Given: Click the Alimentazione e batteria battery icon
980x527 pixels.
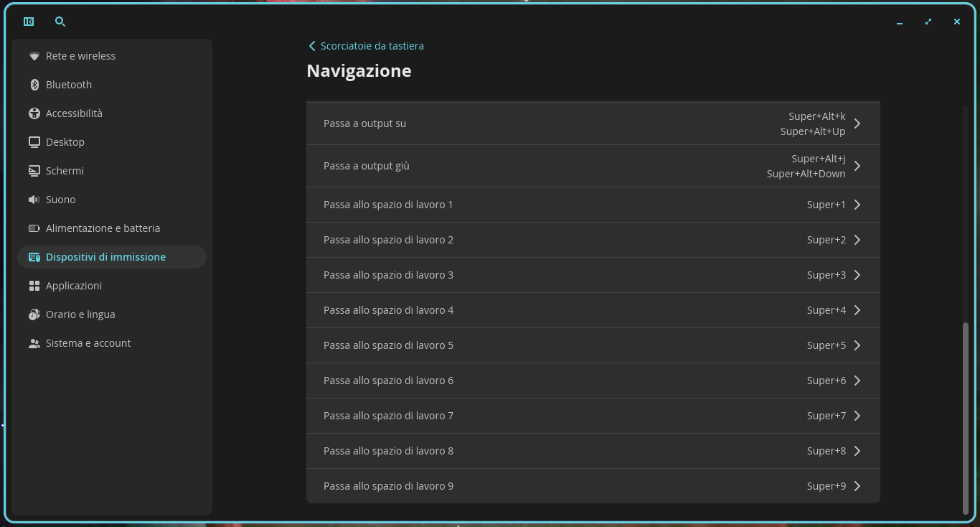Looking at the screenshot, I should point(34,228).
